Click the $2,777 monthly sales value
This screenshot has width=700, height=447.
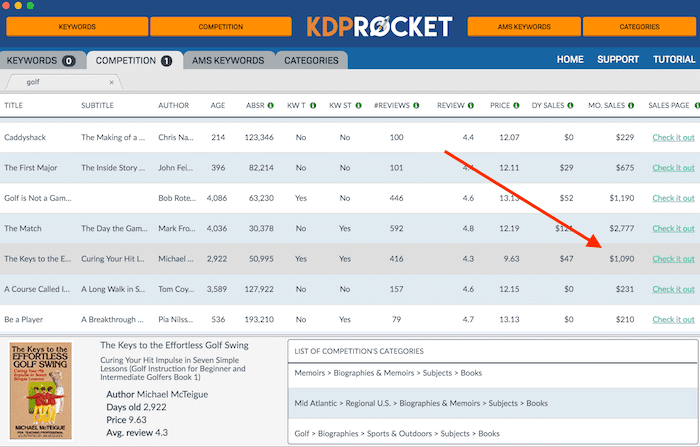coord(621,229)
